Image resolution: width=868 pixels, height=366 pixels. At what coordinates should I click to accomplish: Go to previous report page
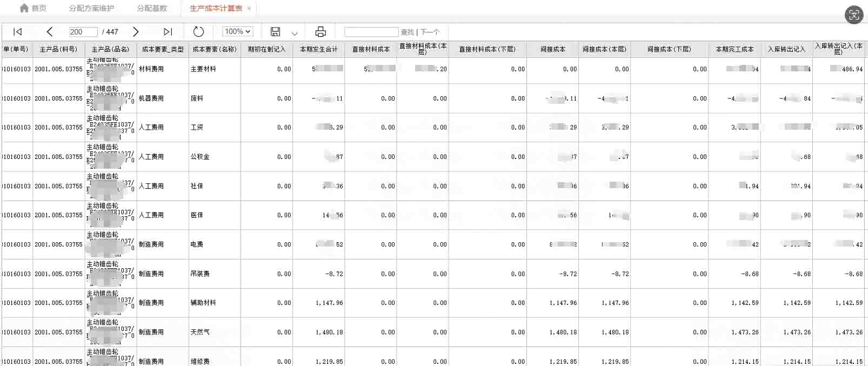pos(50,32)
